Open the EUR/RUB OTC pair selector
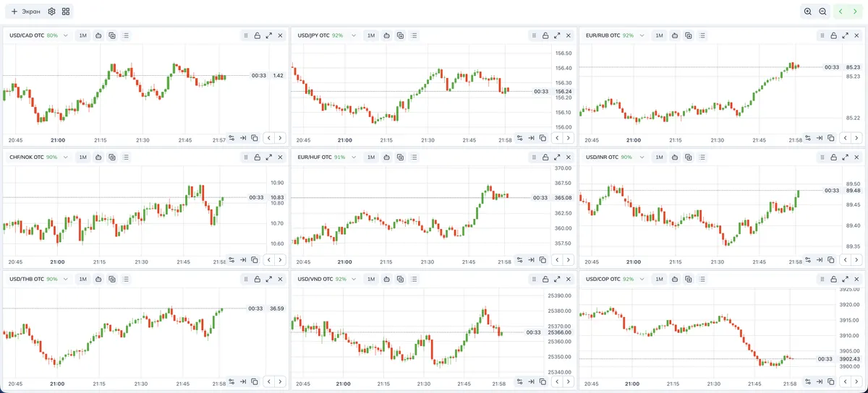The image size is (868, 393). (x=613, y=35)
